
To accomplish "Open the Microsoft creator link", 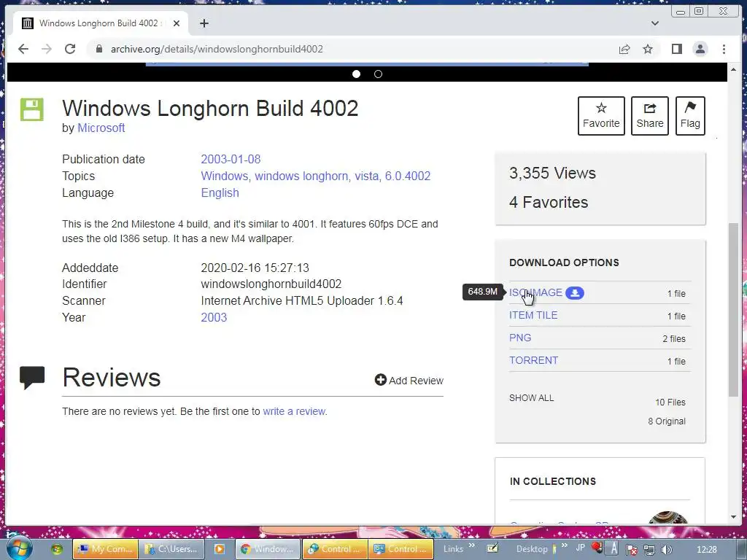I will point(101,128).
